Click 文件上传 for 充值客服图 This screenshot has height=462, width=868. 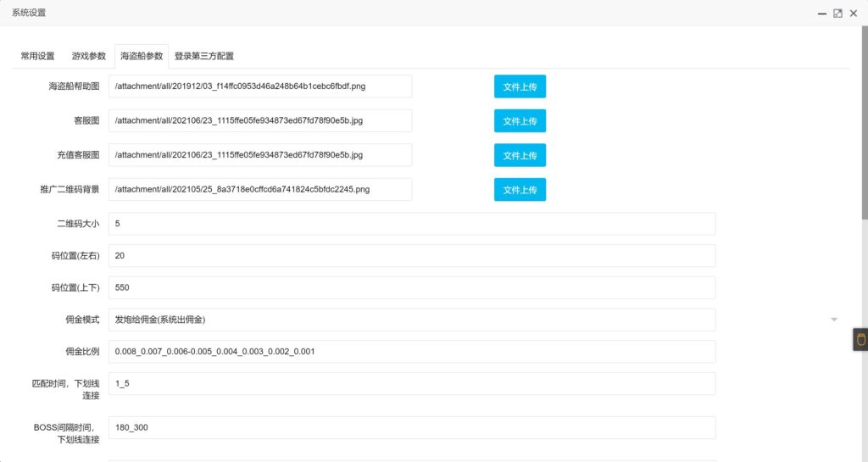point(520,155)
